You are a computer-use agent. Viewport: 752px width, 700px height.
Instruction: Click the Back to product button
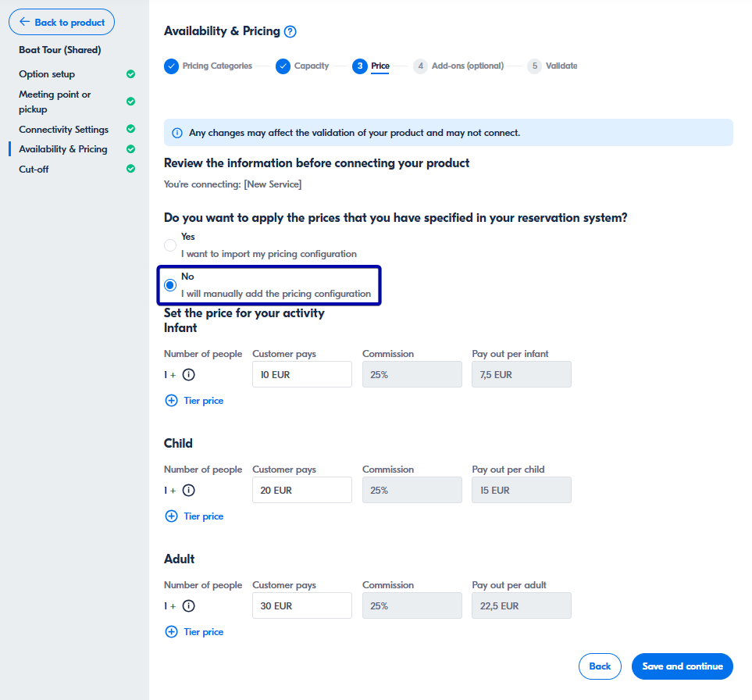point(62,23)
